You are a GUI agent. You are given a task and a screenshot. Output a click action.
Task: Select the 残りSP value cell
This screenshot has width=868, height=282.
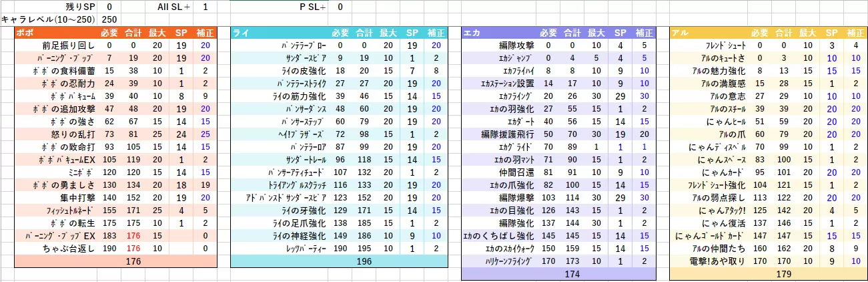coord(109,7)
